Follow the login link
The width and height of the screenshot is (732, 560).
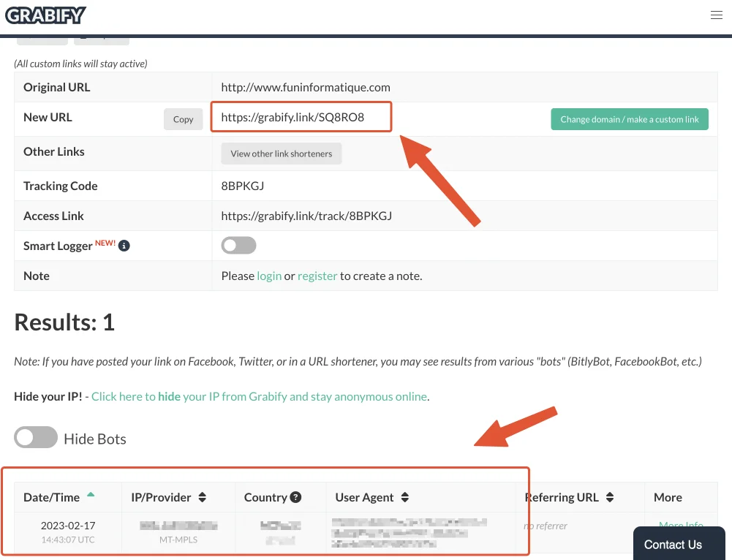coord(269,276)
